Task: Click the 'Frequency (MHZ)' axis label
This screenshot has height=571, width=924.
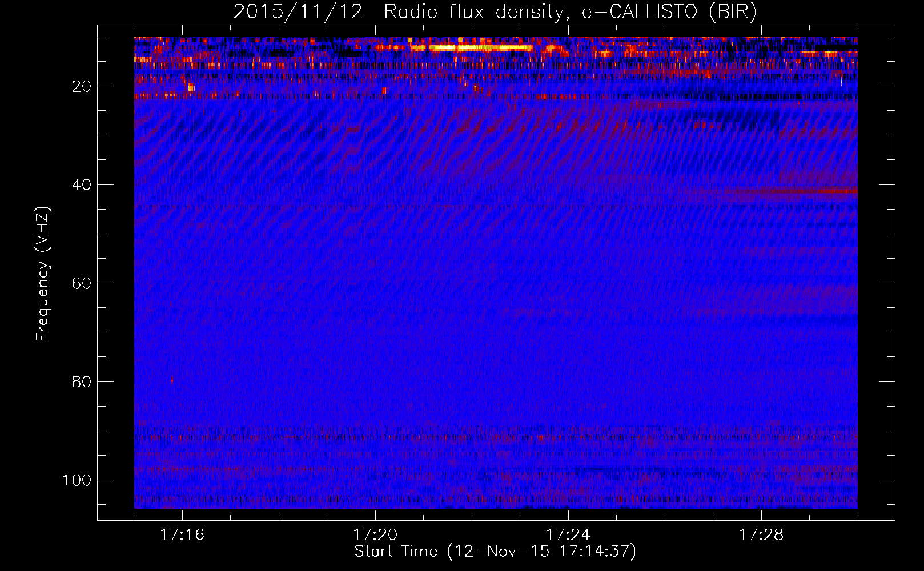Action: coord(43,274)
